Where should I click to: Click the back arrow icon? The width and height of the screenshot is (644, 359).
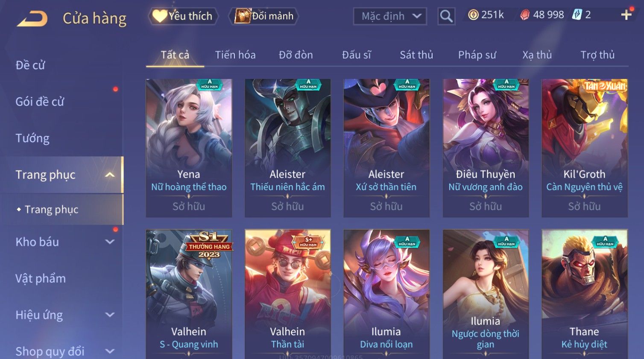32,19
